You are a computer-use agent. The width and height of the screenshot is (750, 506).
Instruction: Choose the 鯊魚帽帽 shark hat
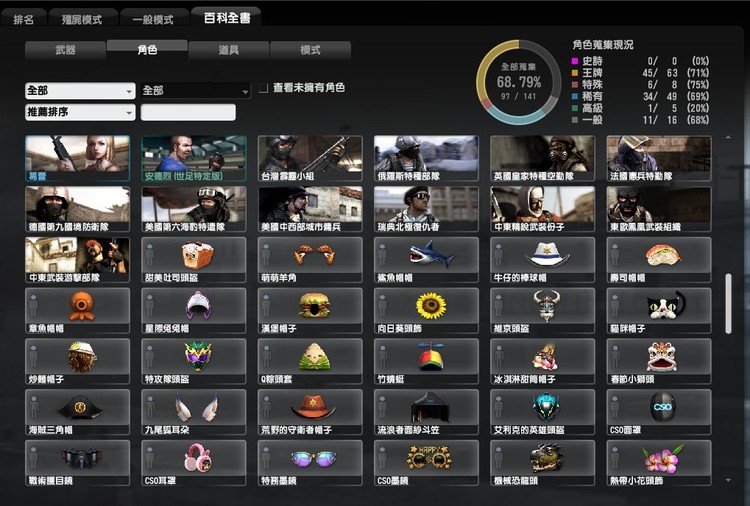pos(426,260)
